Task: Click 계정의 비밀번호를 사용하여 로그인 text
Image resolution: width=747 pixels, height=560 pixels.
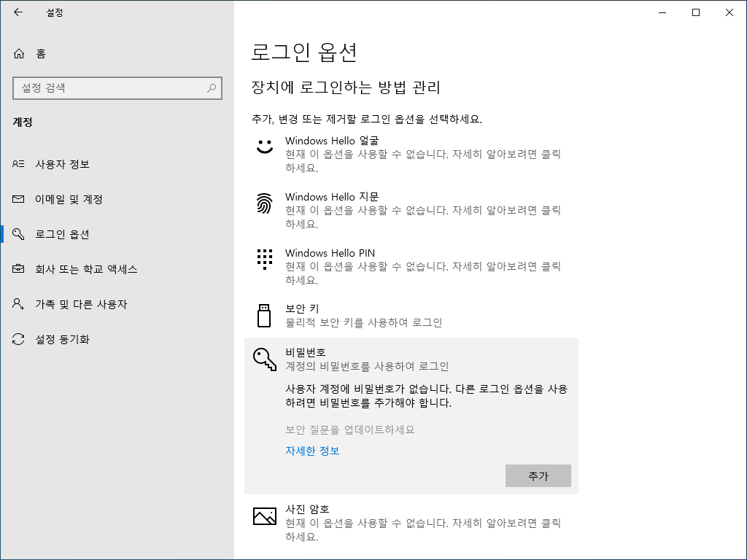Action: point(367,366)
